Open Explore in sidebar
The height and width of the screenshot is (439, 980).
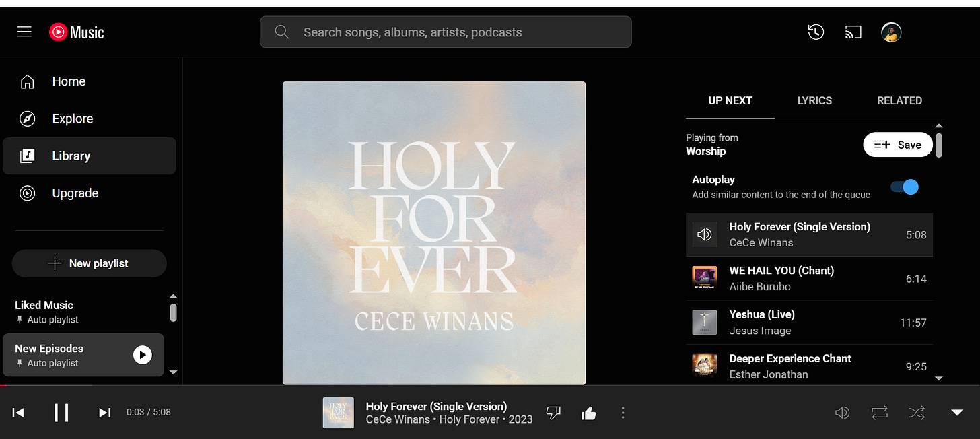point(90,119)
